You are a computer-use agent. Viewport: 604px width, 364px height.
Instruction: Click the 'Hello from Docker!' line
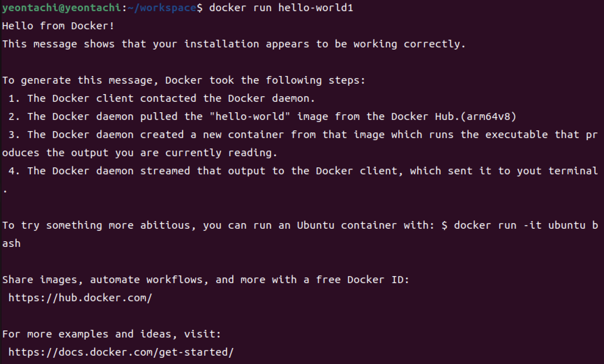tap(58, 26)
